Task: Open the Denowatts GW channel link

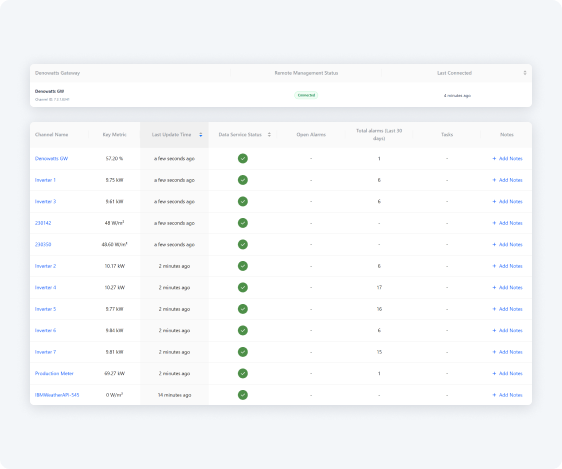Action: click(x=51, y=158)
